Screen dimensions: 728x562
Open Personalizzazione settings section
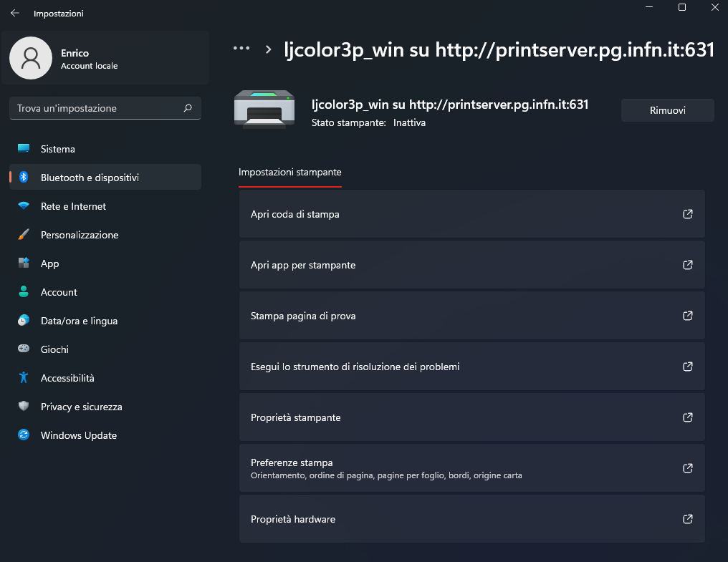coord(105,235)
